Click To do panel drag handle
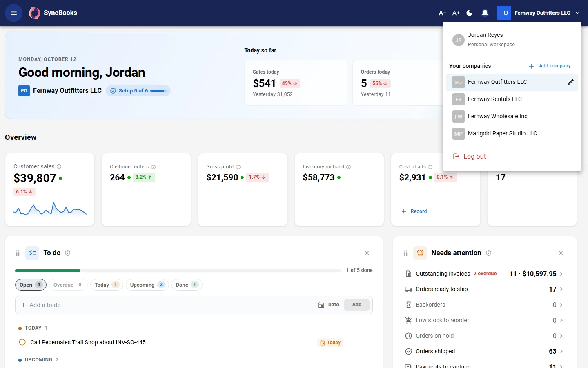Image resolution: width=588 pixels, height=368 pixels. [18, 253]
